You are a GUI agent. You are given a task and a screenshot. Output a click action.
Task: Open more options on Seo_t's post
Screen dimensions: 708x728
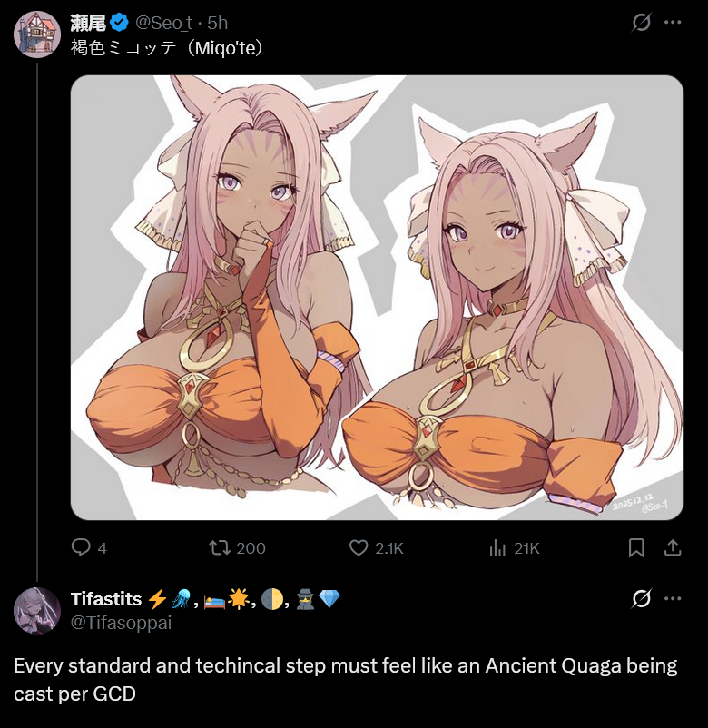673,23
